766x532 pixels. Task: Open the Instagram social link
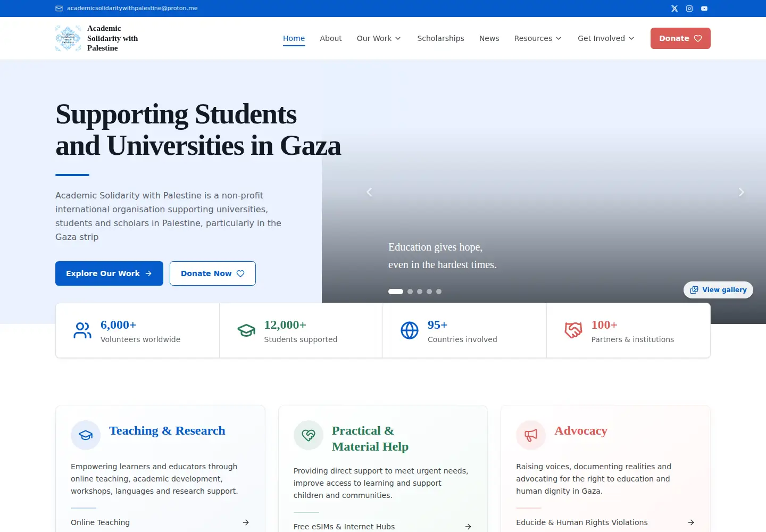coord(689,9)
